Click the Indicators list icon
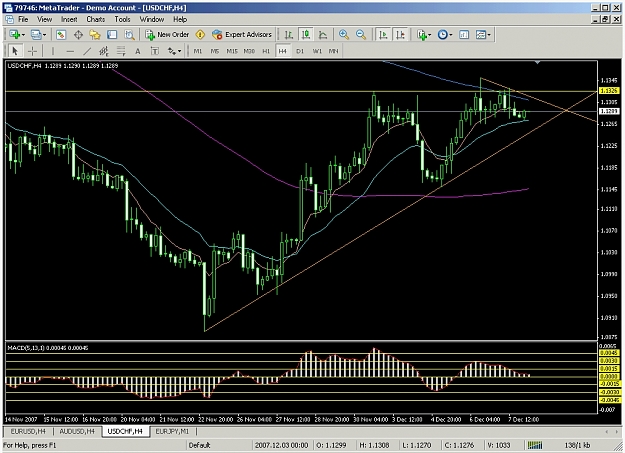 (x=422, y=35)
